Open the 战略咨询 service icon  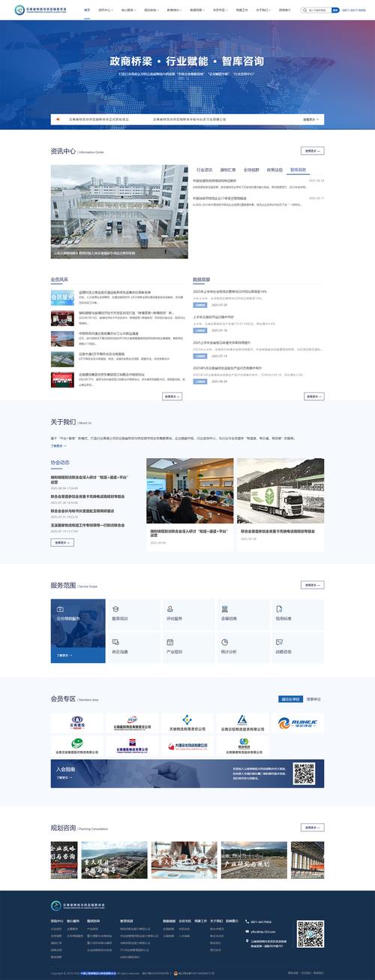click(279, 643)
